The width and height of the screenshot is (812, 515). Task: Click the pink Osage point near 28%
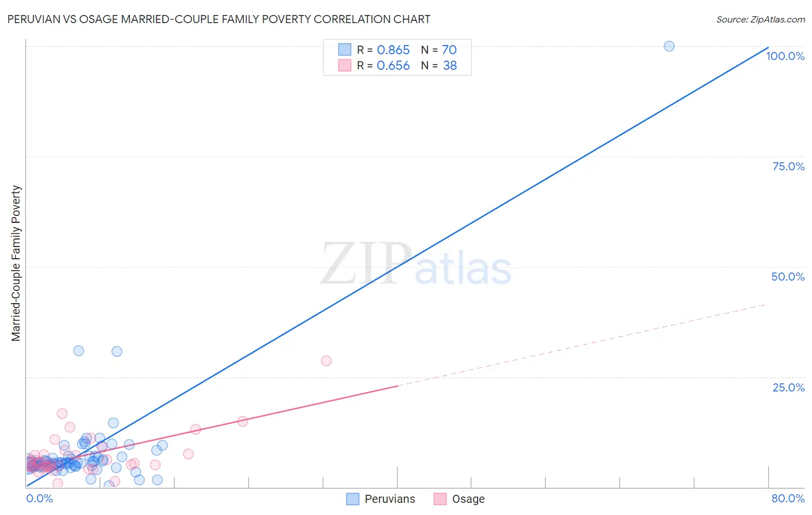[326, 361]
